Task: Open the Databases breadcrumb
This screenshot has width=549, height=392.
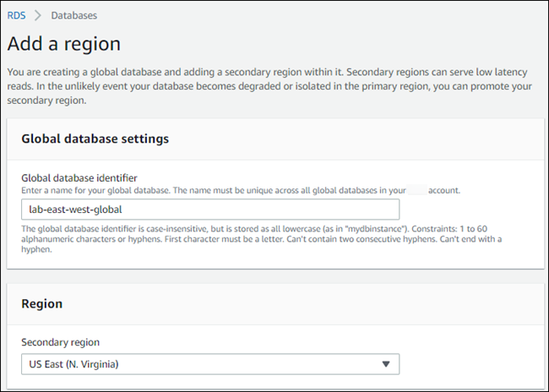Action: (x=73, y=15)
